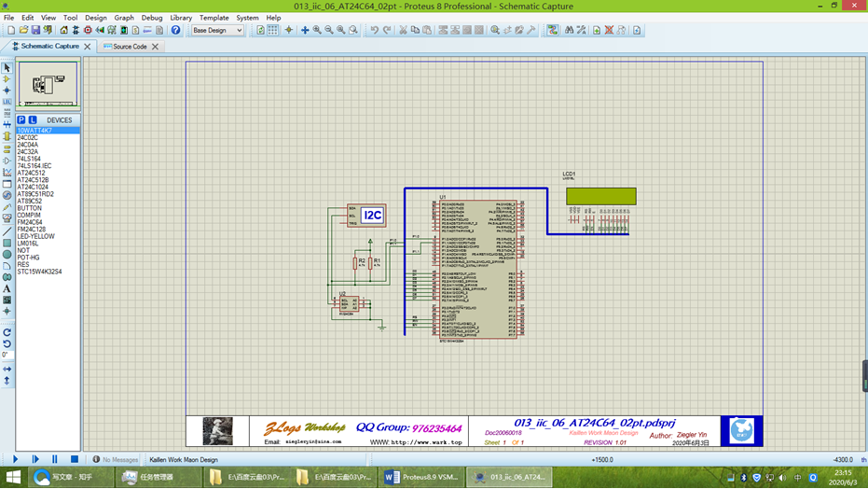Image resolution: width=868 pixels, height=489 pixels.
Task: Click the P pick devices button
Action: [21, 120]
